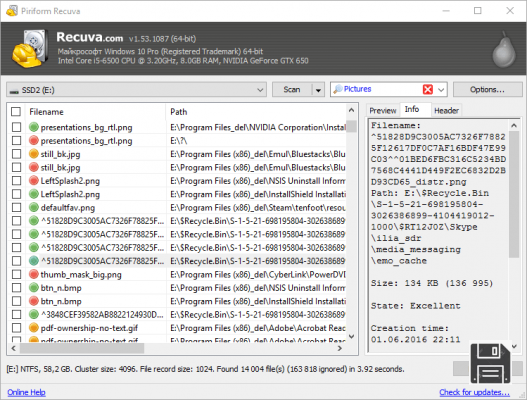Check the NVIDIA Corporation presentations_bg_rtl.png row
527x400 pixels.
[16, 127]
